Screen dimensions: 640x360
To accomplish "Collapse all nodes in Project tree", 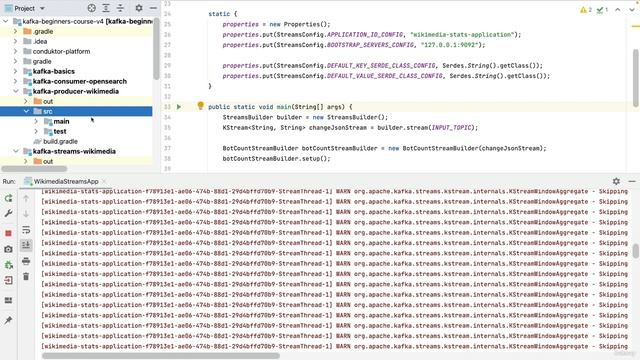I will [120, 8].
